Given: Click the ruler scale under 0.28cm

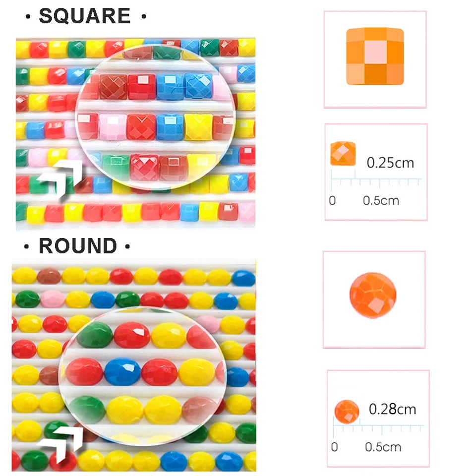Looking at the screenshot, I should 379,429.
